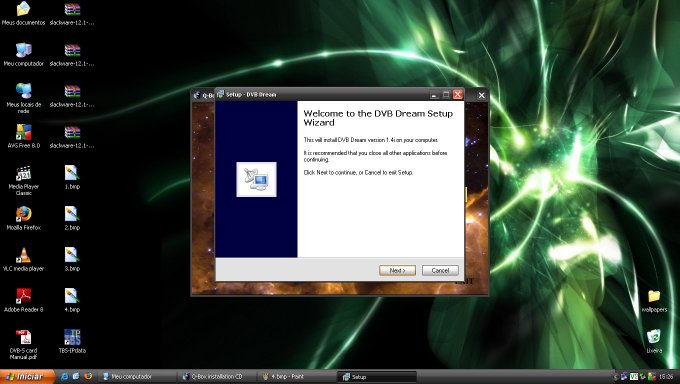Select the AVG Free 8.0 shortcut

pos(23,136)
